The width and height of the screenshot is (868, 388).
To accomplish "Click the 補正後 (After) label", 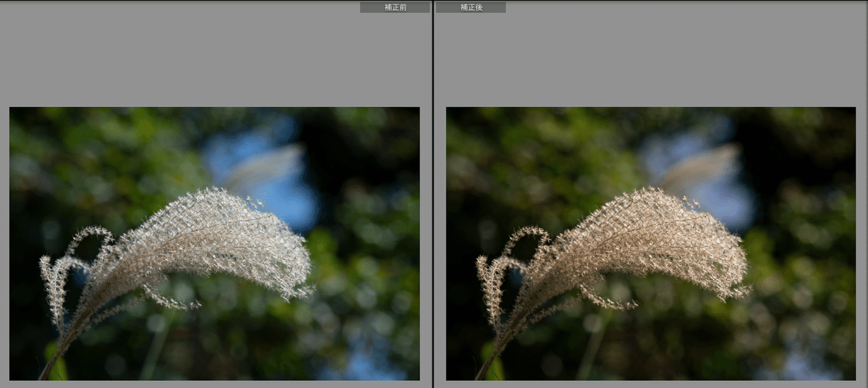I will [470, 7].
